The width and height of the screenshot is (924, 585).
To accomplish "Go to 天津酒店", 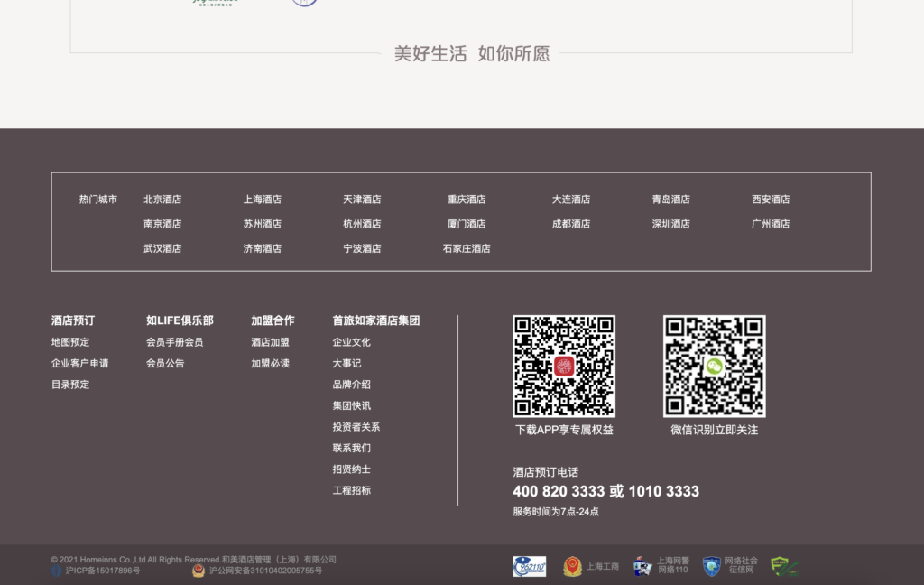I will point(362,200).
